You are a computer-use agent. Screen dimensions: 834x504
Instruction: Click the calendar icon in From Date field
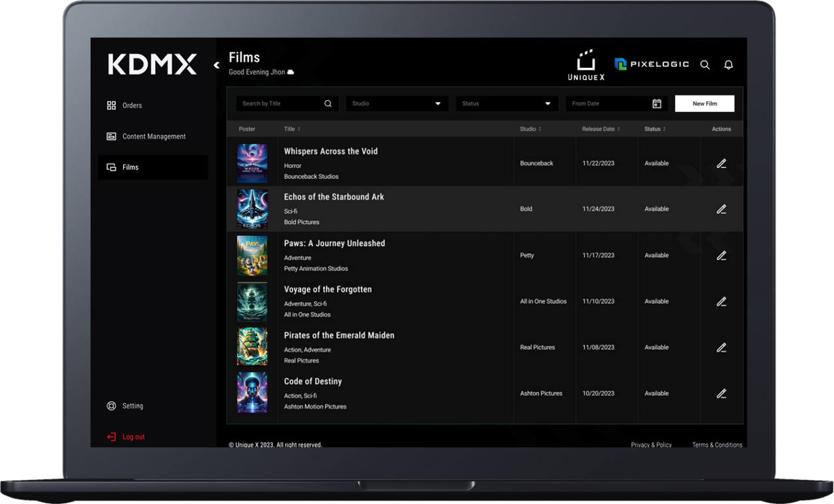(x=657, y=104)
